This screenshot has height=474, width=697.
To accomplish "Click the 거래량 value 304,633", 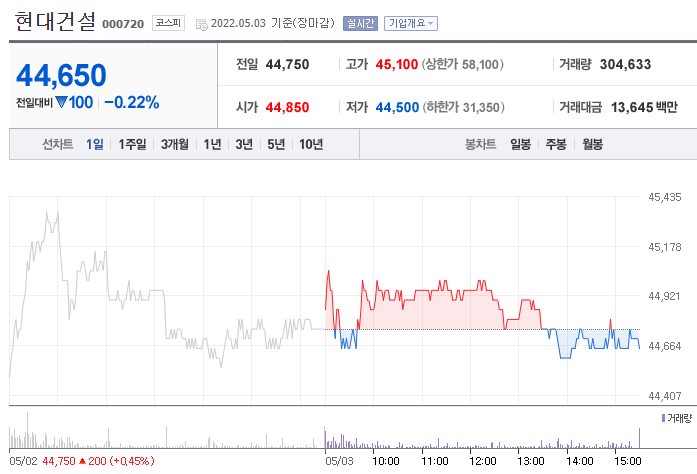I will pos(625,64).
